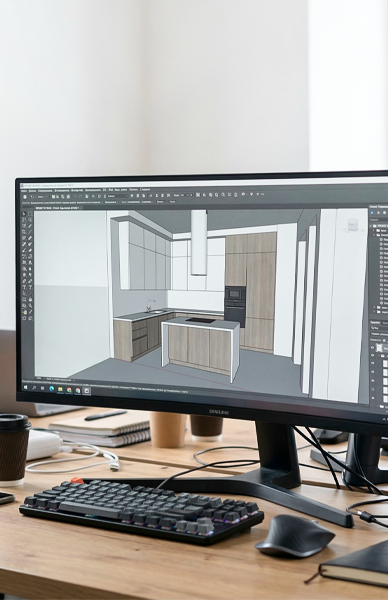Open Windows taskbar search
The width and height of the screenshot is (388, 600).
[x=34, y=388]
